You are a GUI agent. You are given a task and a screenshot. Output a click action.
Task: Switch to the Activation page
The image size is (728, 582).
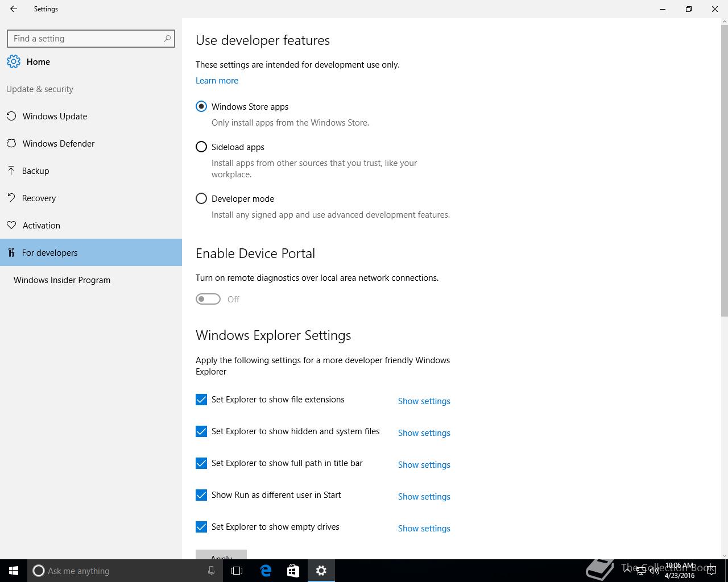coord(91,226)
